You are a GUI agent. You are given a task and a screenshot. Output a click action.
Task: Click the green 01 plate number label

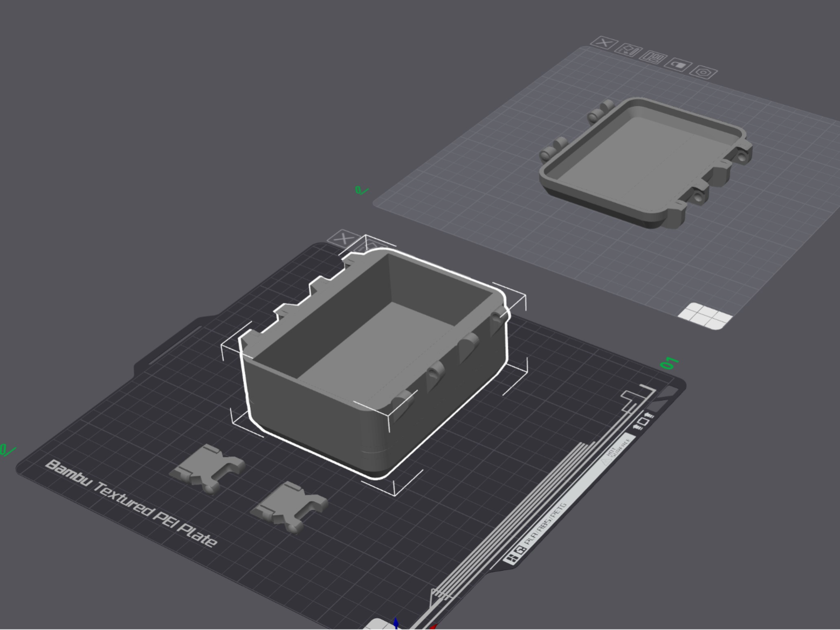pyautogui.click(x=669, y=364)
